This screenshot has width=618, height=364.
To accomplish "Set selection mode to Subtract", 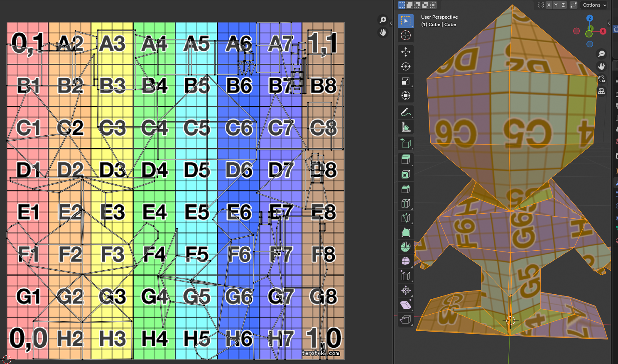I will pyautogui.click(x=417, y=5).
